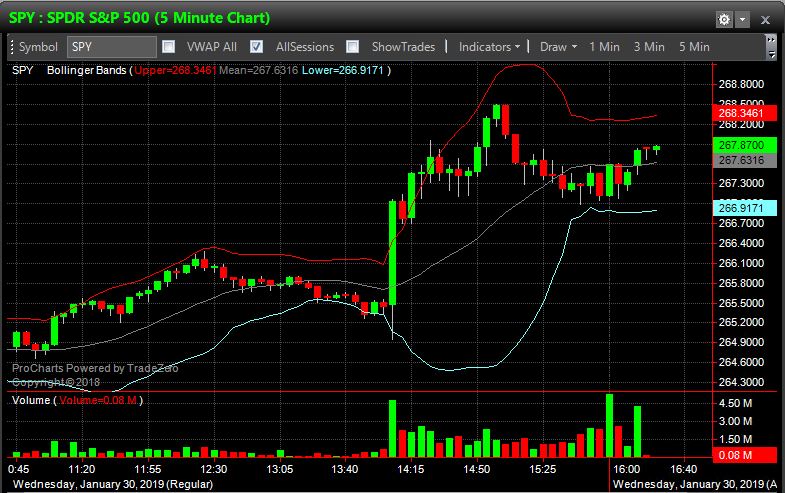
Task: Click the red upper band price tag 268.3461
Action: pyautogui.click(x=741, y=114)
